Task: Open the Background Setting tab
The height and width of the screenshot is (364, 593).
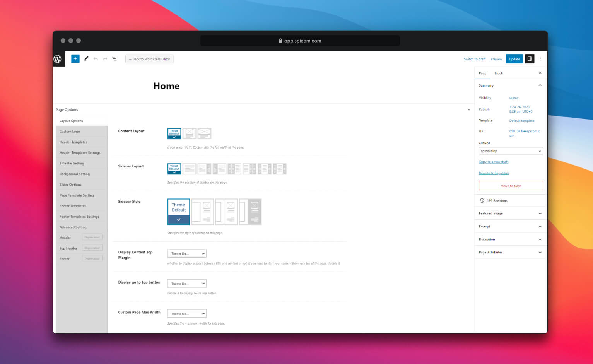Action: (x=82, y=174)
